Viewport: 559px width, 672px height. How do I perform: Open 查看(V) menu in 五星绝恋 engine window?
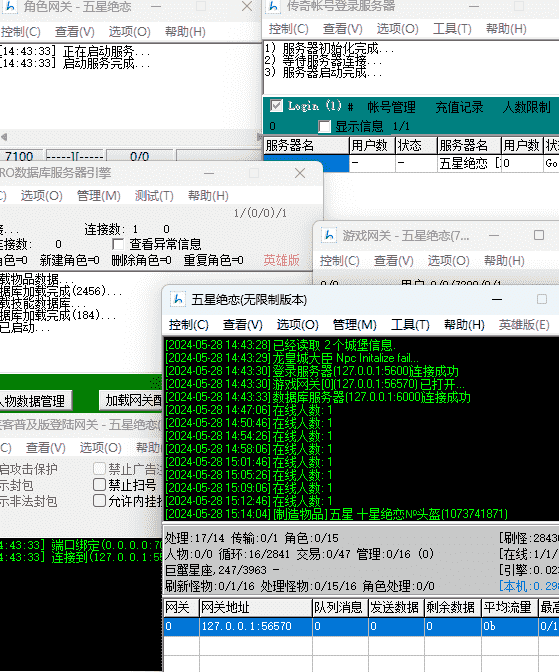coord(243,325)
